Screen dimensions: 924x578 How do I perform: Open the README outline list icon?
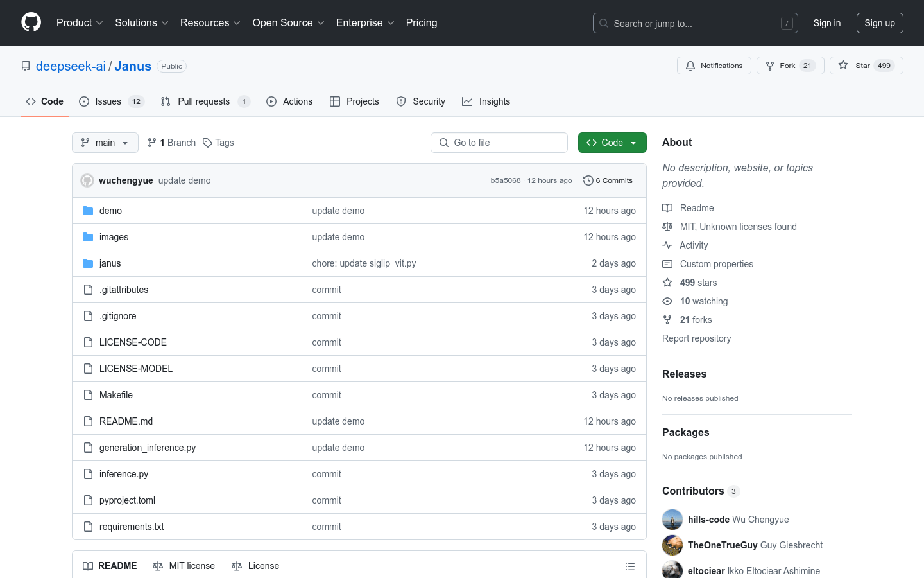coord(629,566)
